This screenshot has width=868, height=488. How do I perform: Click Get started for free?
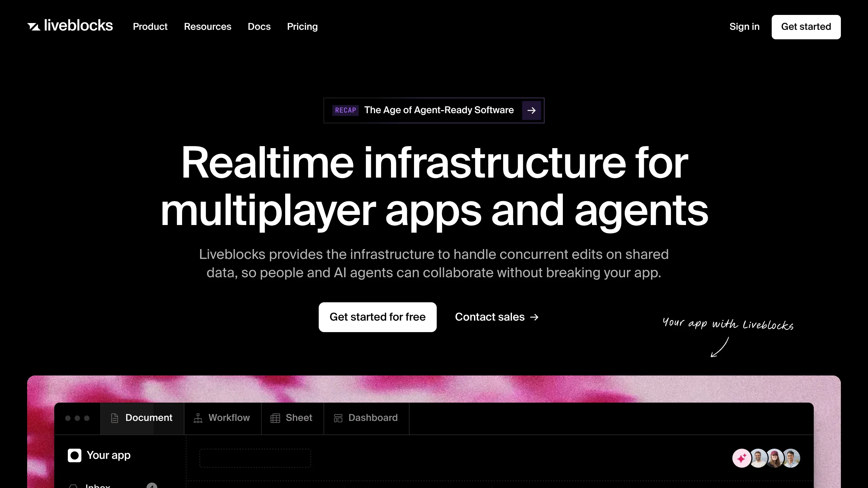tap(377, 317)
